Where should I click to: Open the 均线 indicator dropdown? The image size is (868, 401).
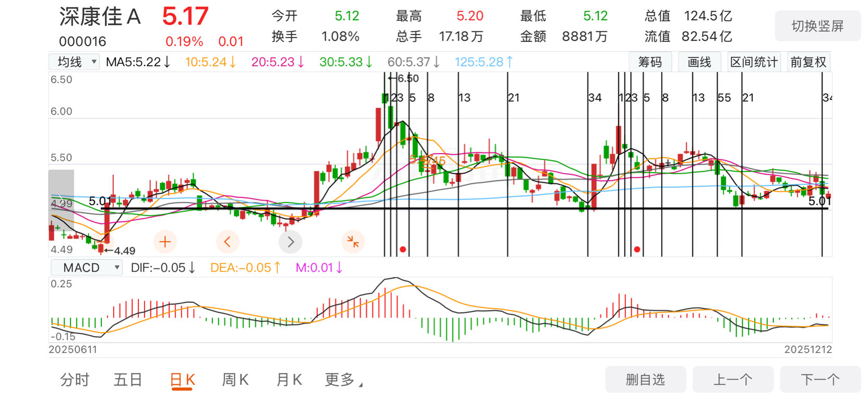pyautogui.click(x=74, y=62)
